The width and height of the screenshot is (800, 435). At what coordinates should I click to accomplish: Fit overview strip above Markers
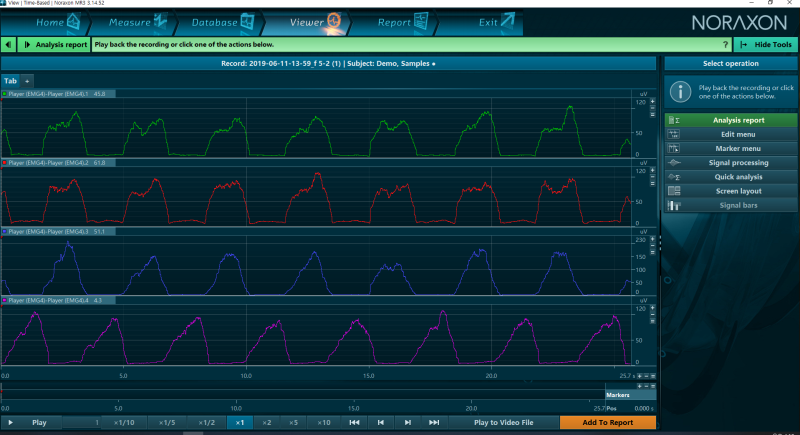point(653,386)
